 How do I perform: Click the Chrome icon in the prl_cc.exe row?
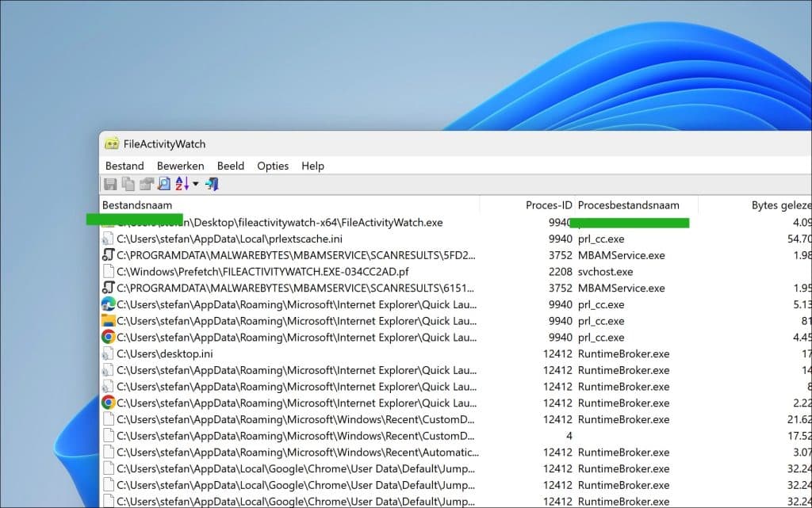pos(108,338)
